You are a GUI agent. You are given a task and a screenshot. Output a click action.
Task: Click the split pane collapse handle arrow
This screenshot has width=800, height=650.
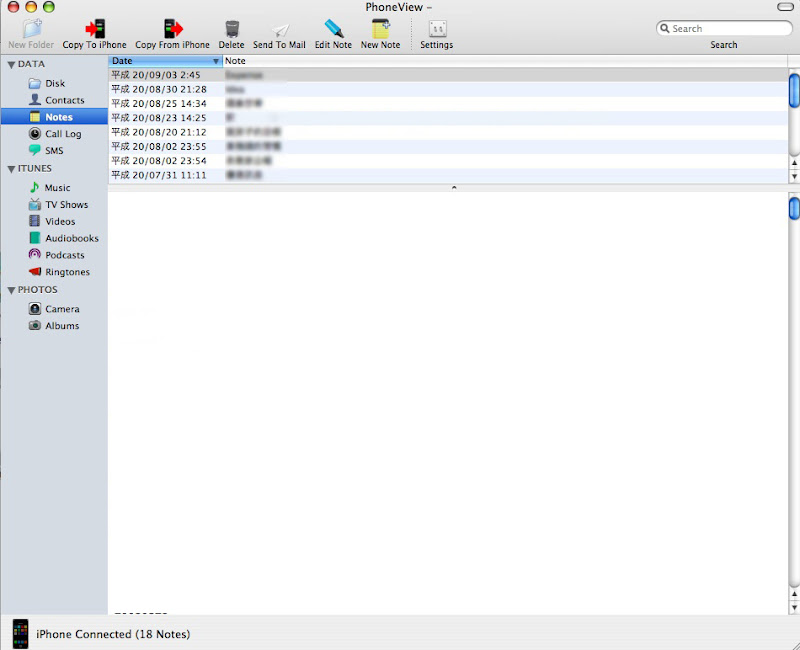pyautogui.click(x=454, y=188)
